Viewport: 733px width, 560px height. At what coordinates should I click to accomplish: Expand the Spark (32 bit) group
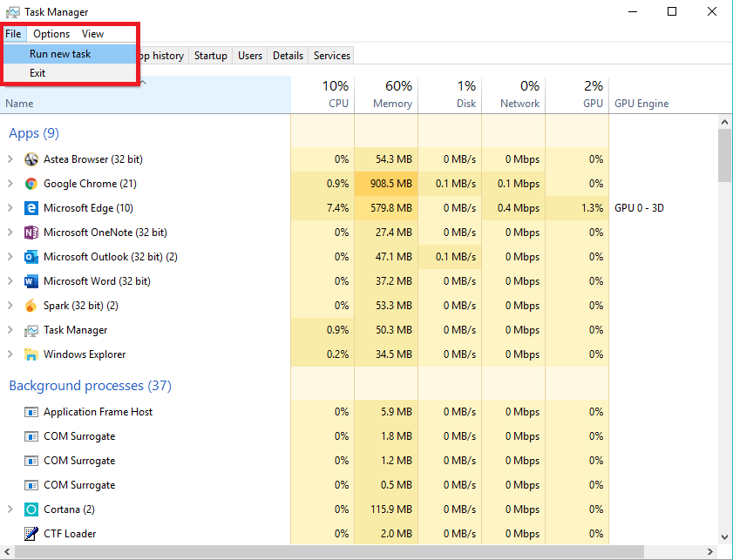[x=10, y=306]
